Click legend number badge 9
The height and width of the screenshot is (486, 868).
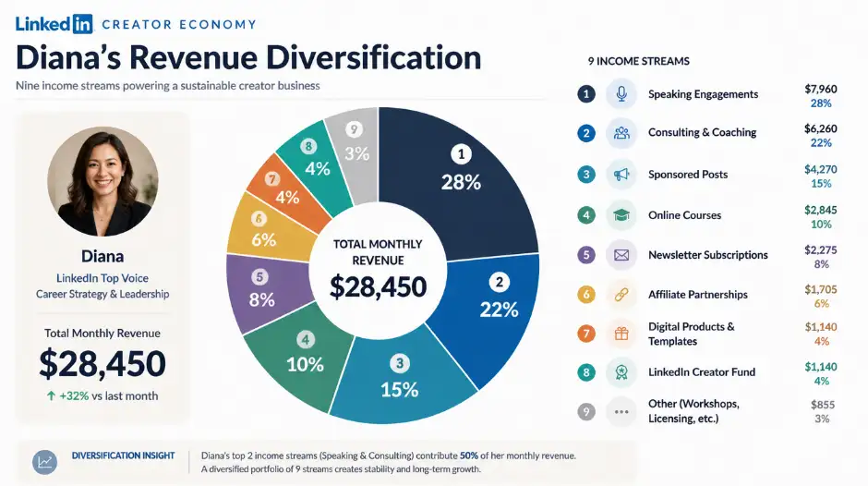tap(586, 412)
